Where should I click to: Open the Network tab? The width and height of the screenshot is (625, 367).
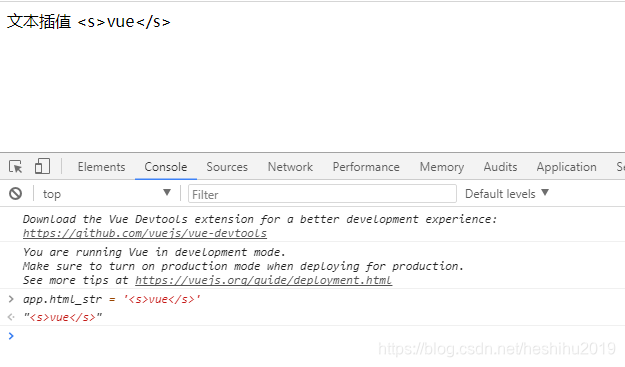click(290, 167)
